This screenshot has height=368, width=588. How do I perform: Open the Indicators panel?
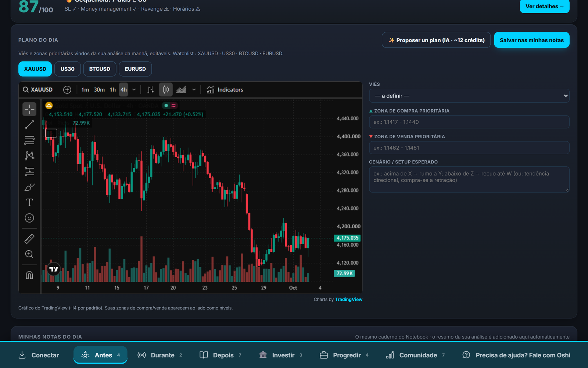tap(225, 90)
